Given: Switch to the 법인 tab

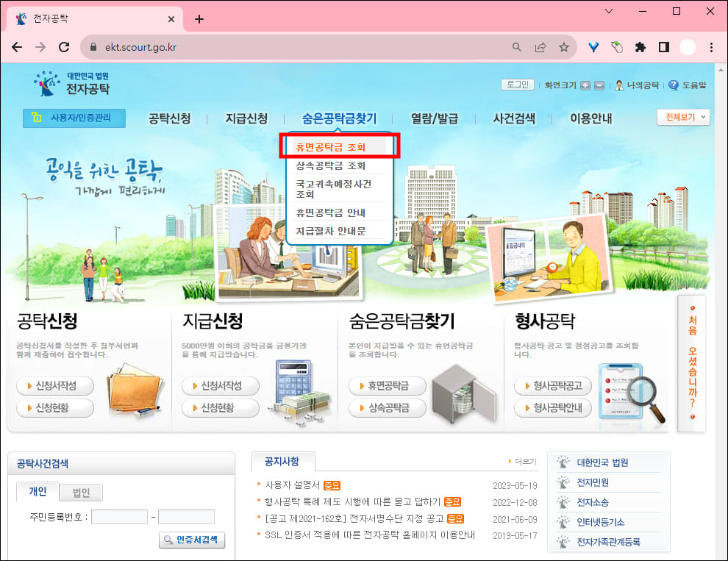Looking at the screenshot, I should tap(80, 493).
